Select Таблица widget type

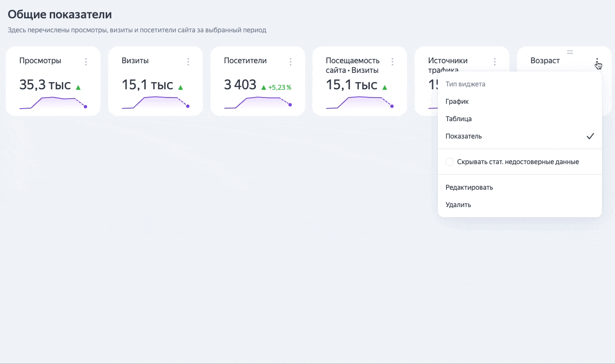(x=520, y=119)
